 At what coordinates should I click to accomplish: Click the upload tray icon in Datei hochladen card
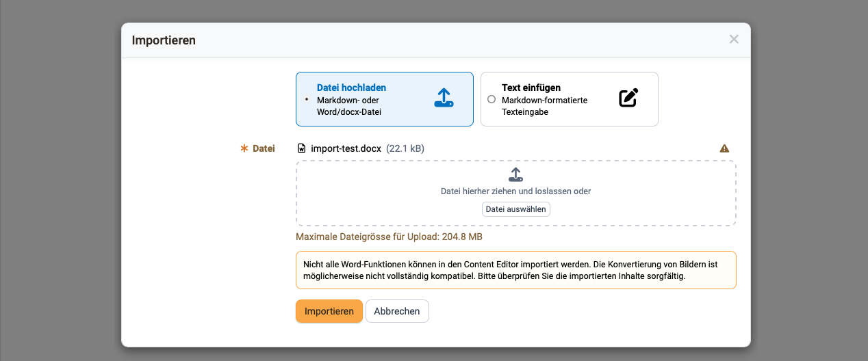click(x=444, y=98)
